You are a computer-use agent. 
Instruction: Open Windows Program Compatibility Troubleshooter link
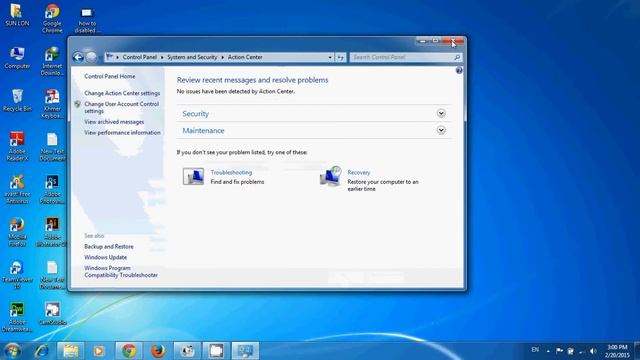click(x=121, y=271)
